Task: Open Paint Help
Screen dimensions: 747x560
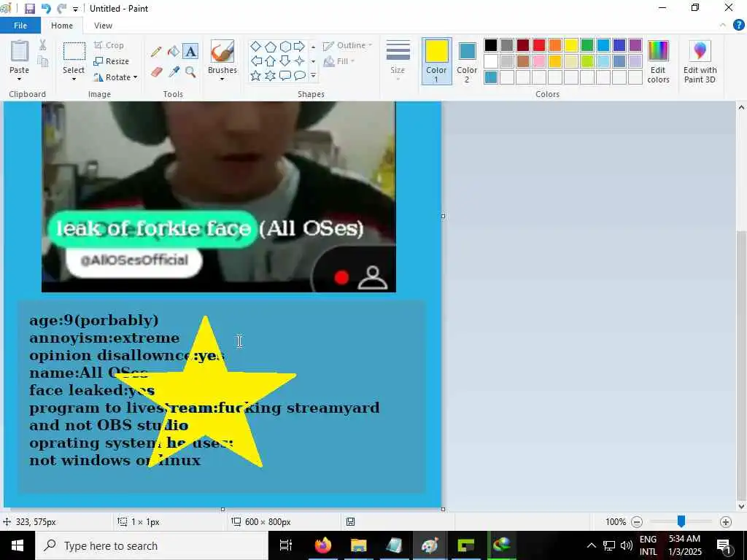Action: 738,26
